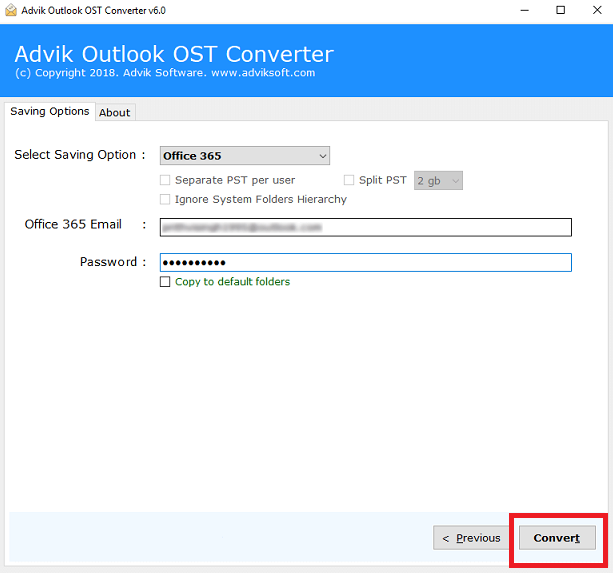This screenshot has height=573, width=613.
Task: Click the Office 365 Email field
Action: click(366, 227)
